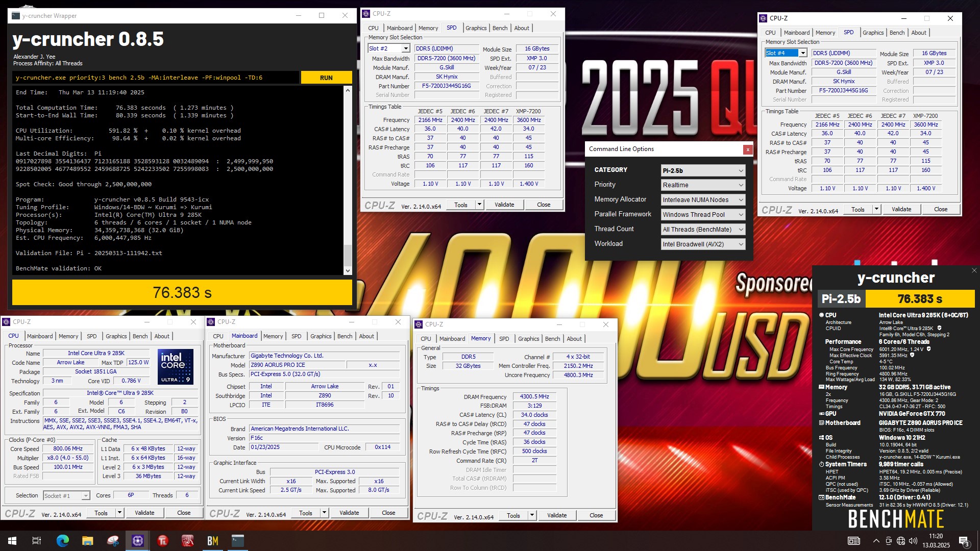Open File Explorer from the taskbar
The image size is (980, 551).
pyautogui.click(x=88, y=541)
